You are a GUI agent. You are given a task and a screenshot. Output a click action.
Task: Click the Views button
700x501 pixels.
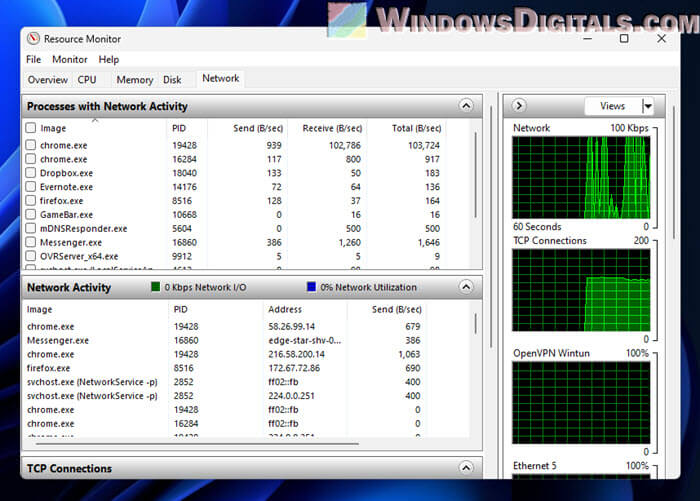pyautogui.click(x=612, y=106)
